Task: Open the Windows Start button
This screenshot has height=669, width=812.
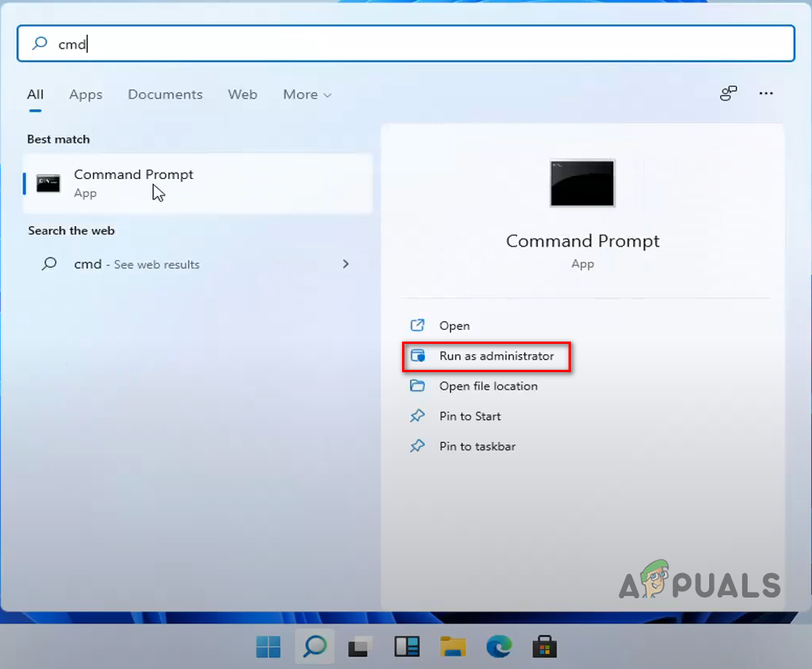Action: (x=269, y=647)
